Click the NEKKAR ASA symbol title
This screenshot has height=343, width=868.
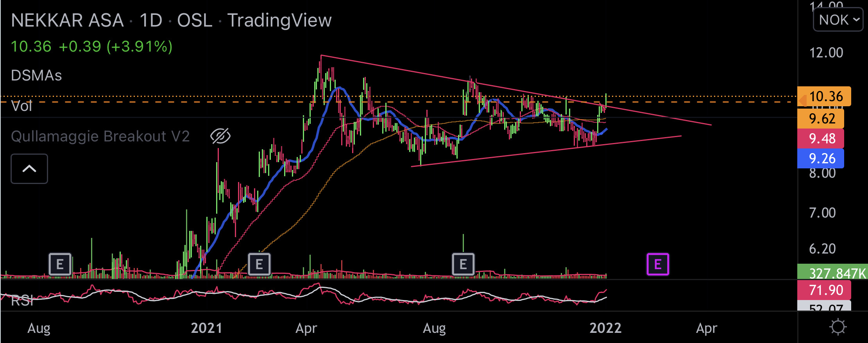click(x=67, y=20)
